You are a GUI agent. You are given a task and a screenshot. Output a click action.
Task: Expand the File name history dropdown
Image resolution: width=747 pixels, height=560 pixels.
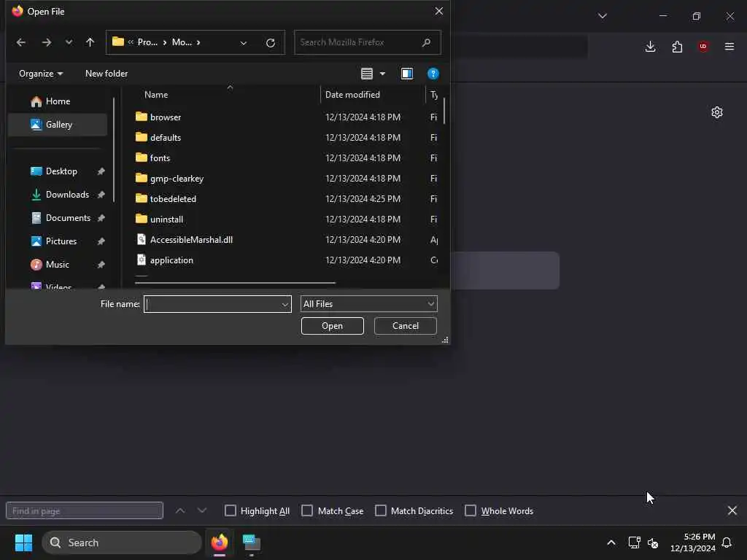tap(285, 304)
